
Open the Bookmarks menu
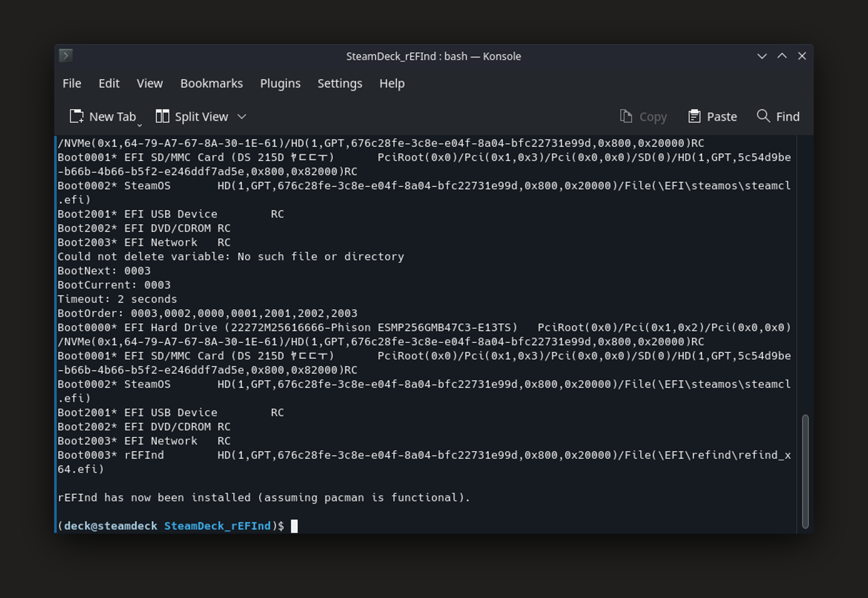click(x=211, y=83)
